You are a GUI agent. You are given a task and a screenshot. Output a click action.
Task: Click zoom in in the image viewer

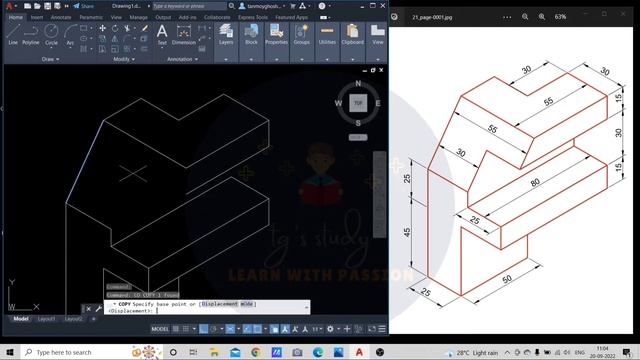(542, 17)
